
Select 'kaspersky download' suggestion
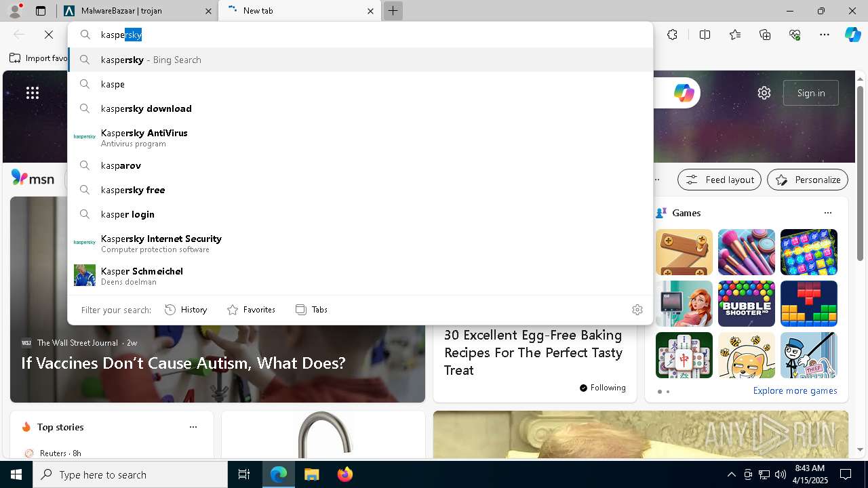click(360, 108)
